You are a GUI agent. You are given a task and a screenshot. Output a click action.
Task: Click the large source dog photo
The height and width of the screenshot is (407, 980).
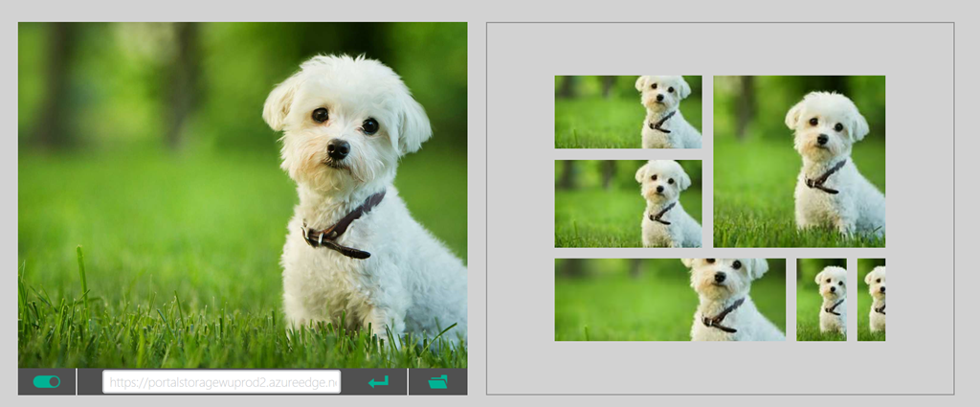[x=242, y=195]
